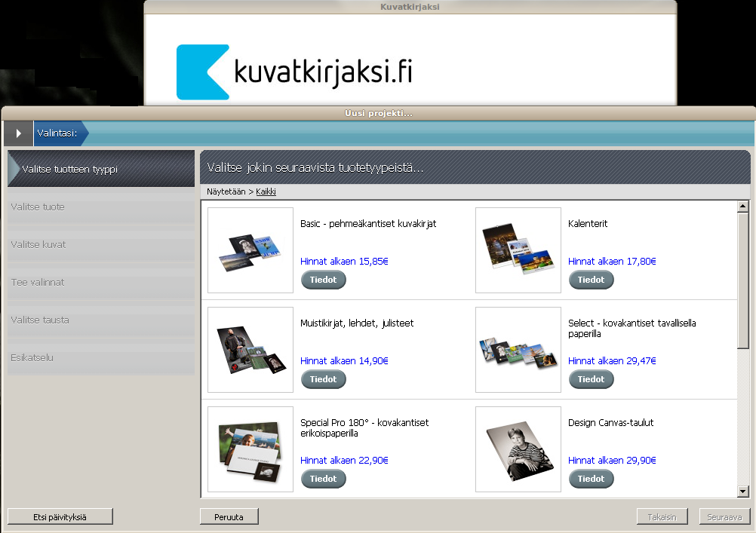Show Tiedot for Kalenterit

pyautogui.click(x=592, y=280)
